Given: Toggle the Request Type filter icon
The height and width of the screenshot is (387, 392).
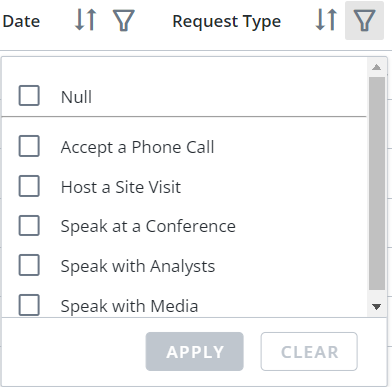Looking at the screenshot, I should (364, 20).
